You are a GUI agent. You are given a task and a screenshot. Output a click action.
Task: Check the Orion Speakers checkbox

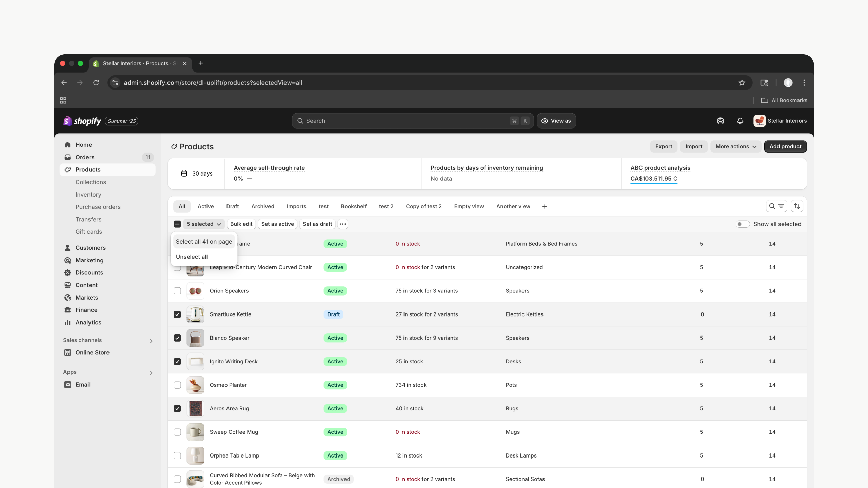point(177,291)
